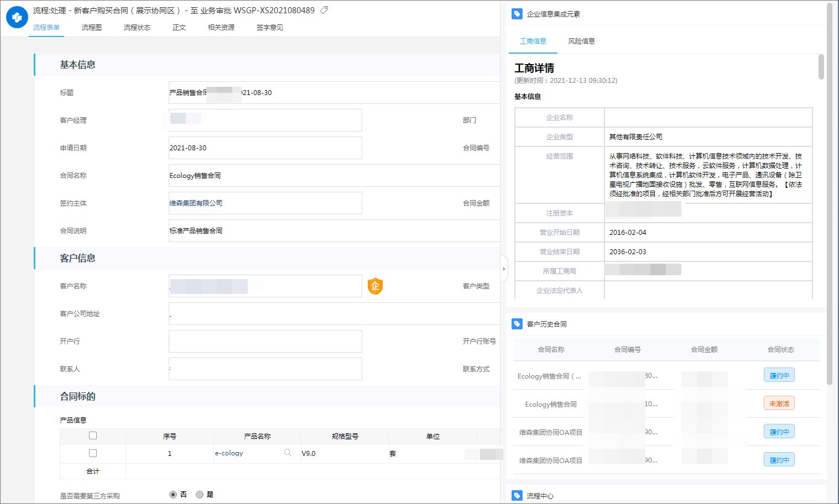Open the 相关资源 tab

pos(221,27)
